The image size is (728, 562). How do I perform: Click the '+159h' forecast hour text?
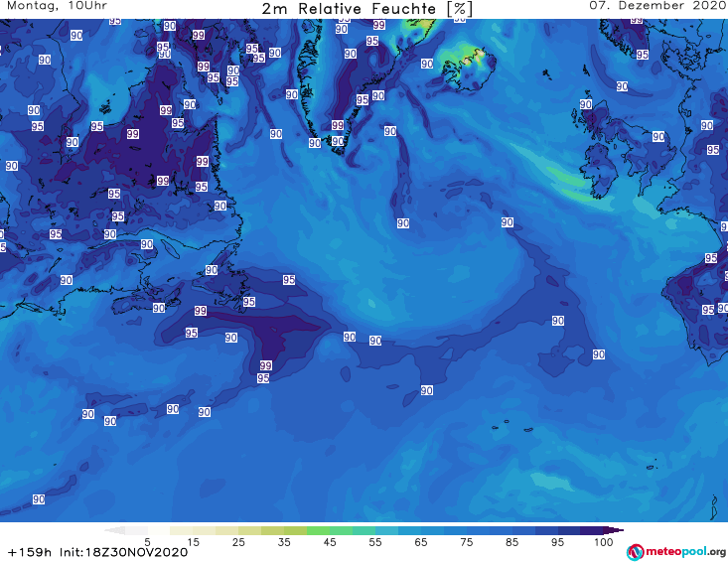click(x=30, y=552)
